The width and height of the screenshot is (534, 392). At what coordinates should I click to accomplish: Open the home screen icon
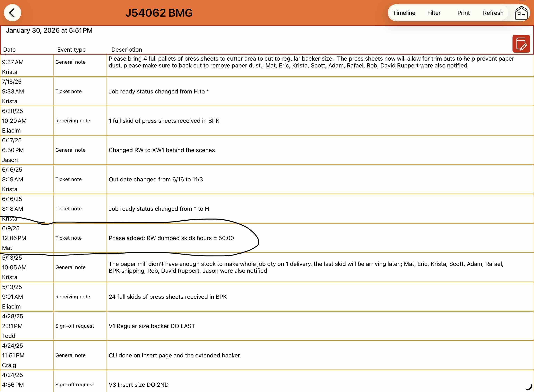point(521,13)
